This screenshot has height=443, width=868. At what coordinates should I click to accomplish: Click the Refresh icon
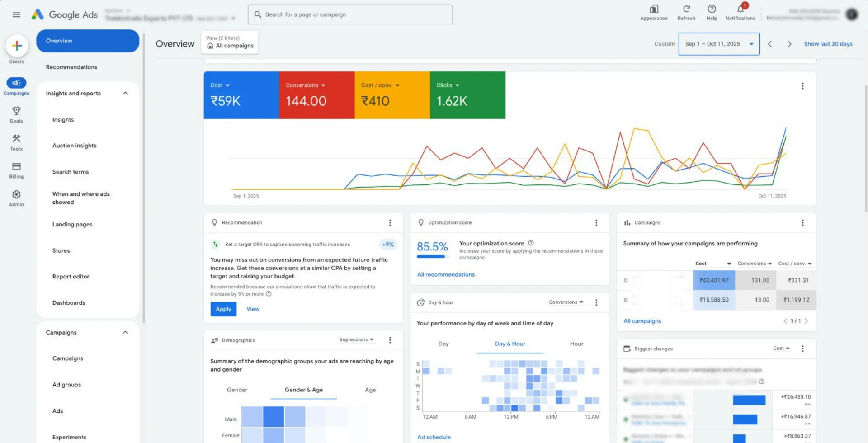[x=686, y=9]
